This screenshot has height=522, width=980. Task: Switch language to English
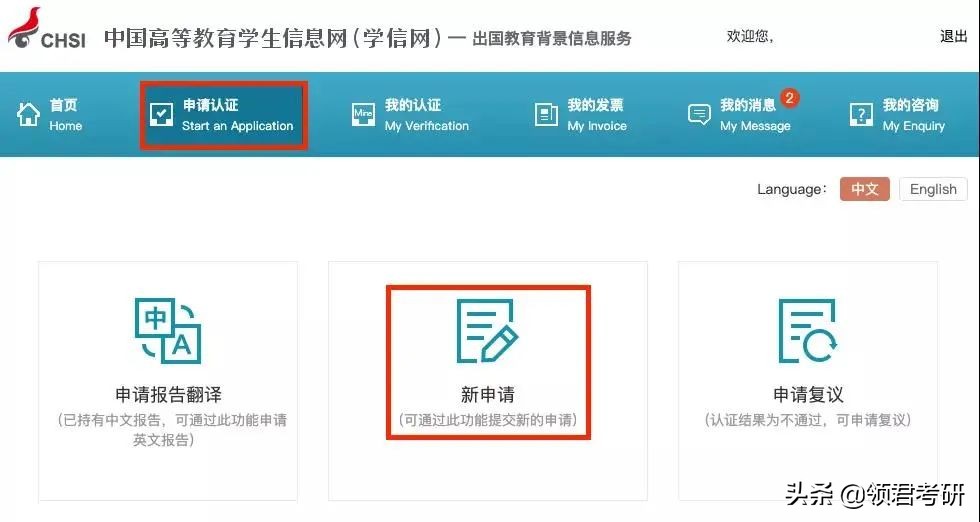coord(933,189)
